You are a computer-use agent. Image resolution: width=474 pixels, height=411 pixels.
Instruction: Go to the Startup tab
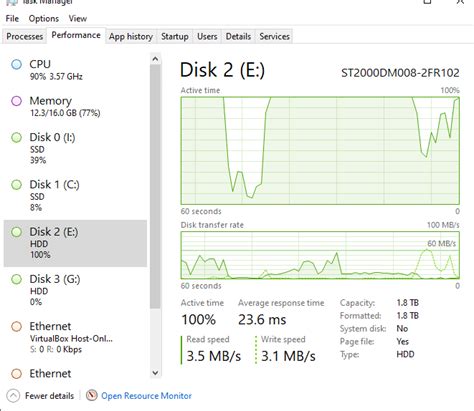[x=175, y=36]
